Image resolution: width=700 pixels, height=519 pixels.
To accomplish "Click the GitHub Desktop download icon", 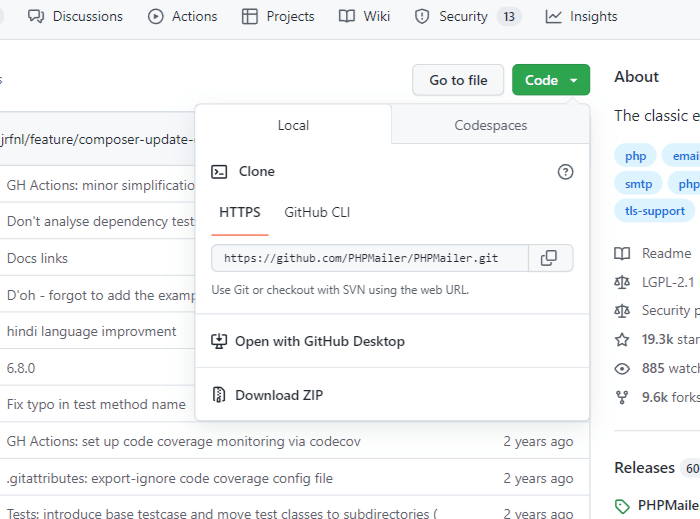I will tap(219, 341).
